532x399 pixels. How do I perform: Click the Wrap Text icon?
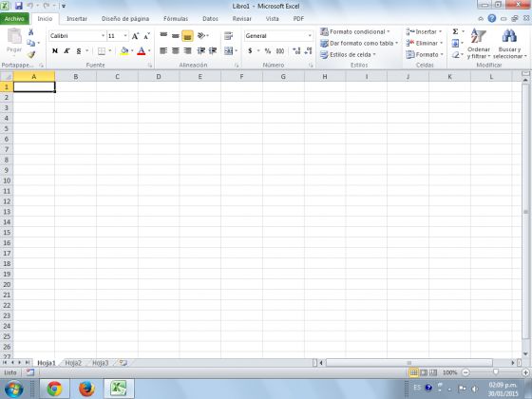[229, 36]
